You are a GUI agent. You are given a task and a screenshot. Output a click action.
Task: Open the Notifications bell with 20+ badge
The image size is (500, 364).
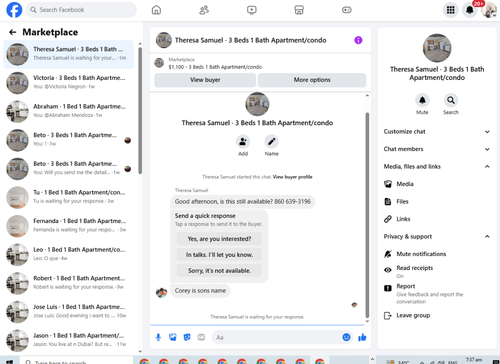point(470,10)
